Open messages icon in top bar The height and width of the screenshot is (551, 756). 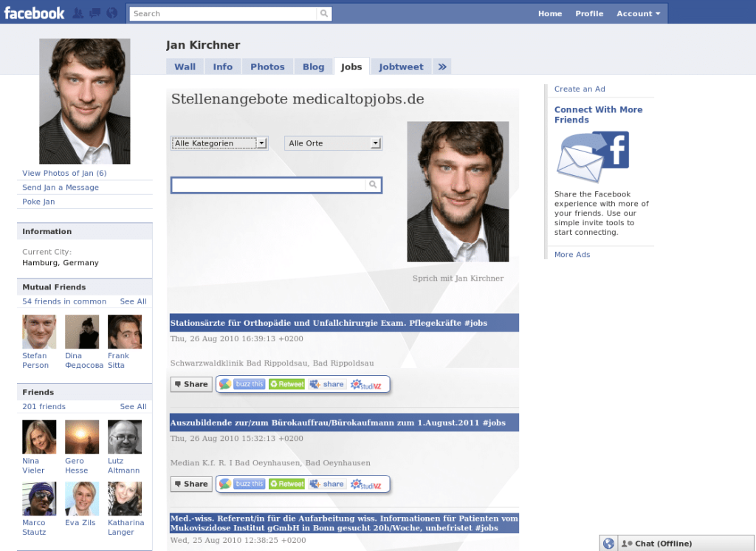95,13
